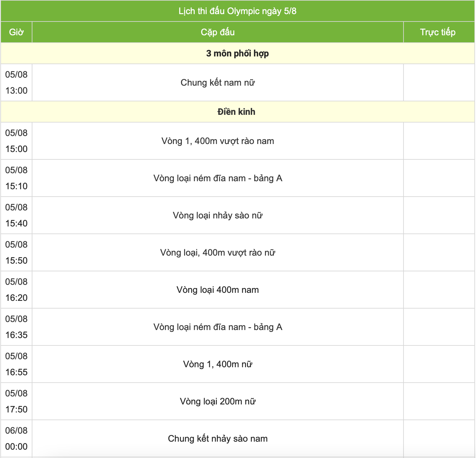Click the 16:20 time cell
Screen dimensions: 476x458
pyautogui.click(x=16, y=290)
